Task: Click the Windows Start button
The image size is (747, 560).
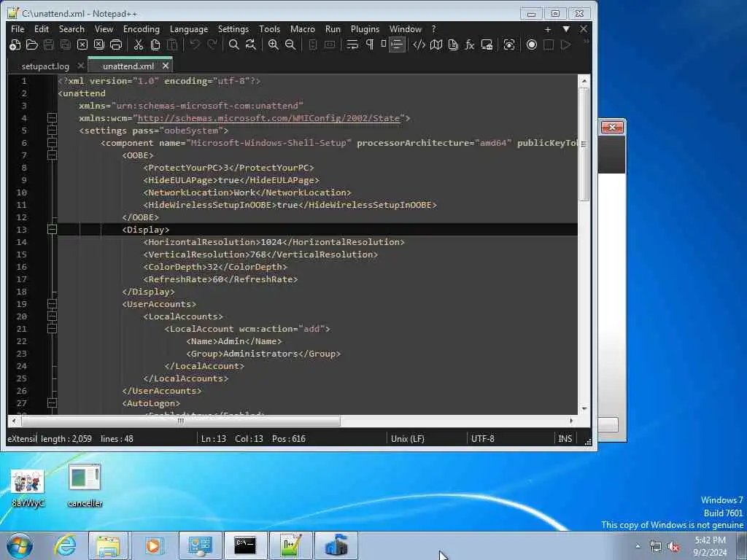Action: [x=20, y=545]
